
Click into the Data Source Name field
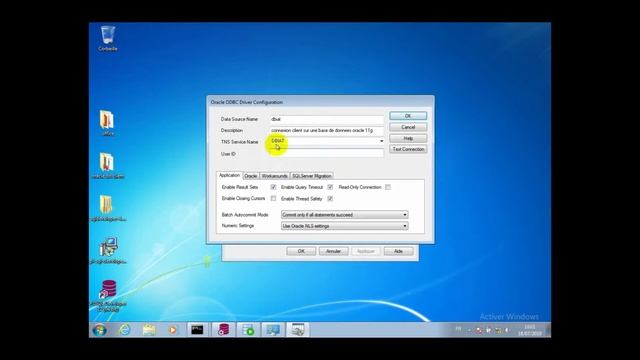[x=327, y=119]
